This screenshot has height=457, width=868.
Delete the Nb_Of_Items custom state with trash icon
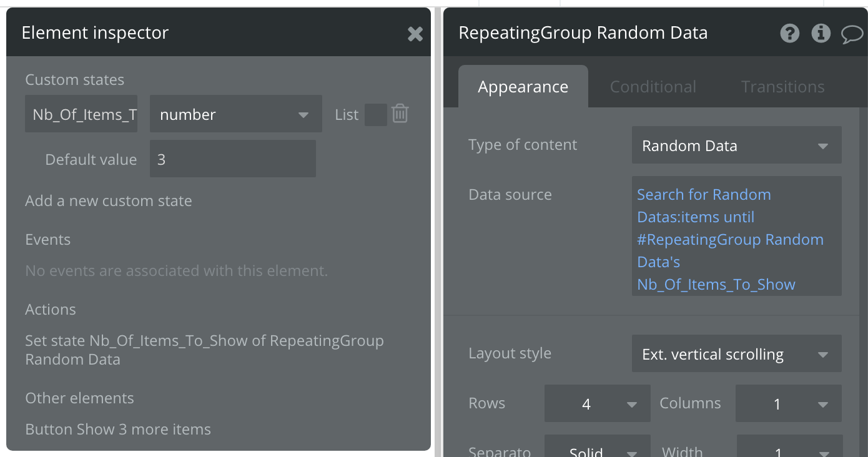[x=400, y=114]
